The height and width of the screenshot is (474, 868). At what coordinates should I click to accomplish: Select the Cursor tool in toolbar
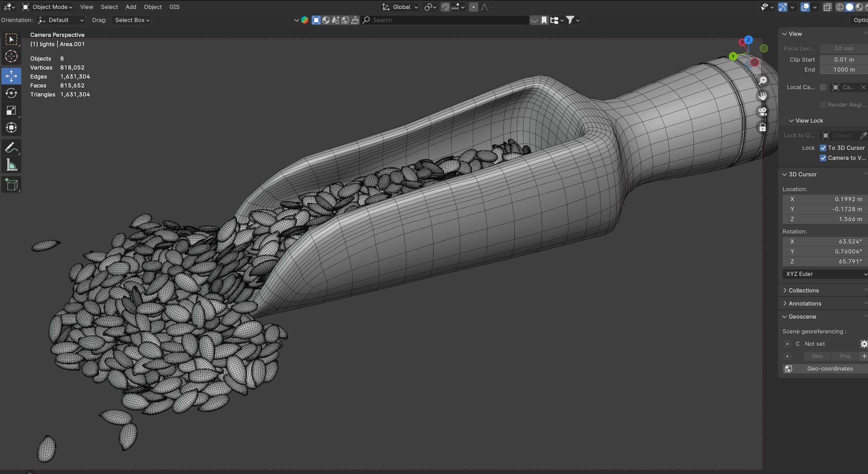11,56
